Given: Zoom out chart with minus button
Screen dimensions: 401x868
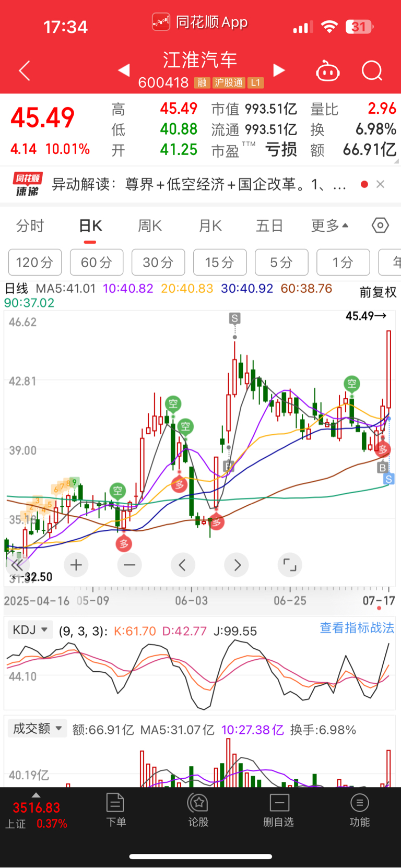Looking at the screenshot, I should 129,565.
